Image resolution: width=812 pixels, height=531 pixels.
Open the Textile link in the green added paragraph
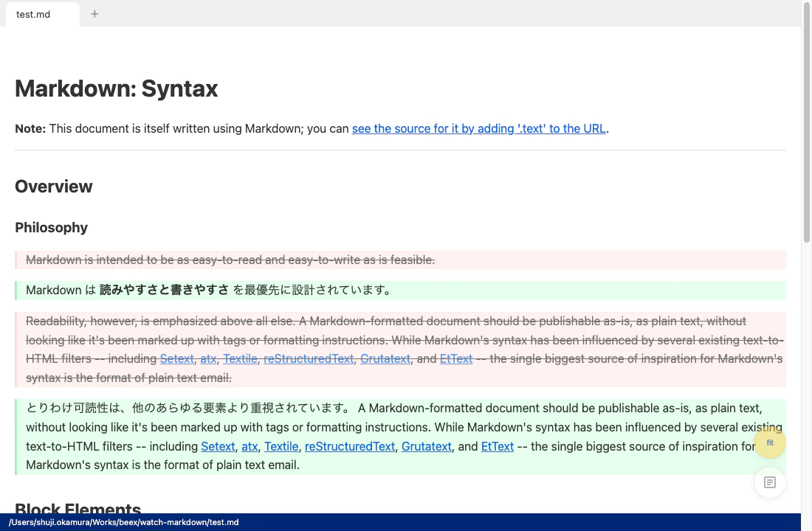(281, 446)
